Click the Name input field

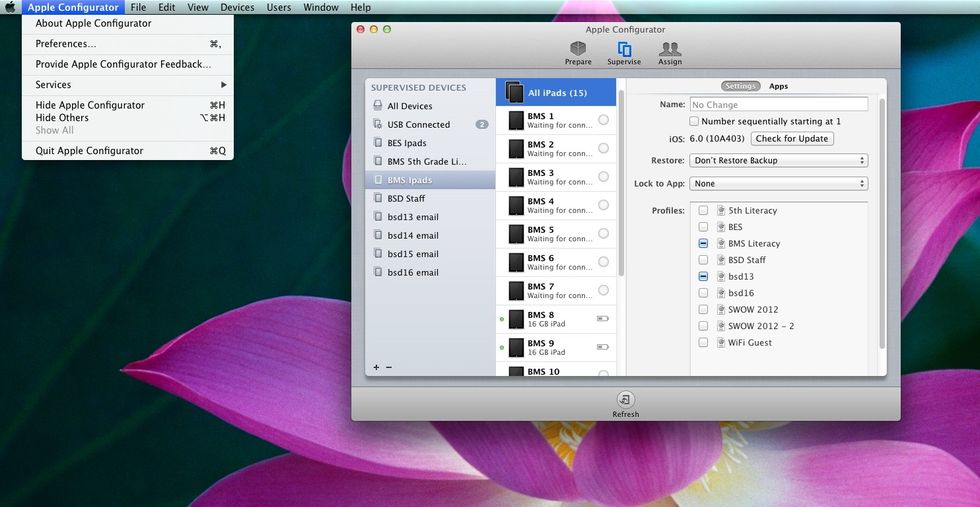pos(779,104)
